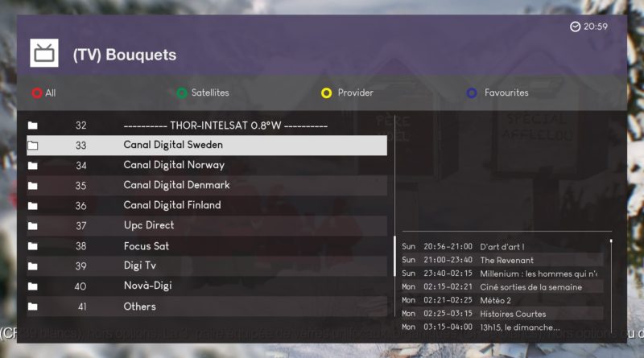
Task: Open Upc Direct bouquet
Action: coord(207,226)
